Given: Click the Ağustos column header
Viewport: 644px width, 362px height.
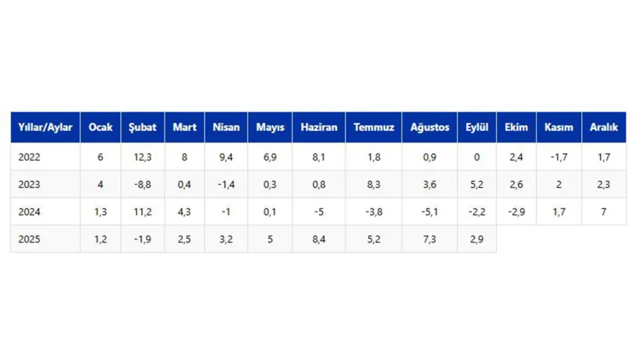Looking at the screenshot, I should (x=430, y=127).
